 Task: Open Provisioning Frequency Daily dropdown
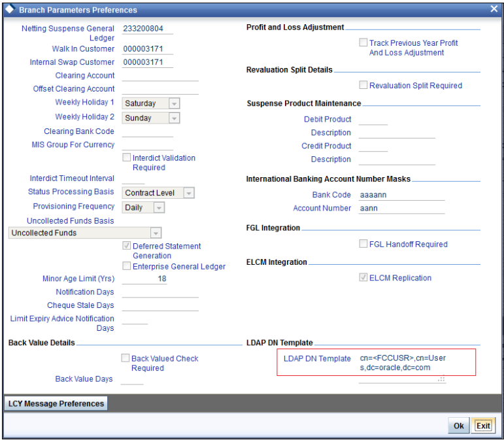click(x=143, y=207)
